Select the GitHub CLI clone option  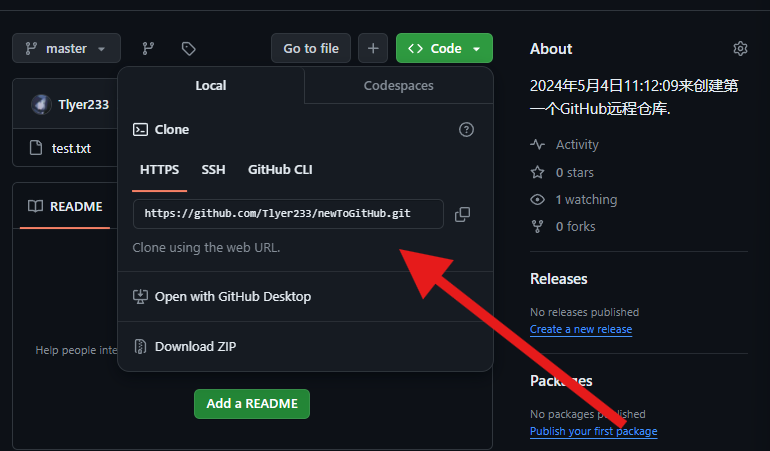click(x=280, y=170)
